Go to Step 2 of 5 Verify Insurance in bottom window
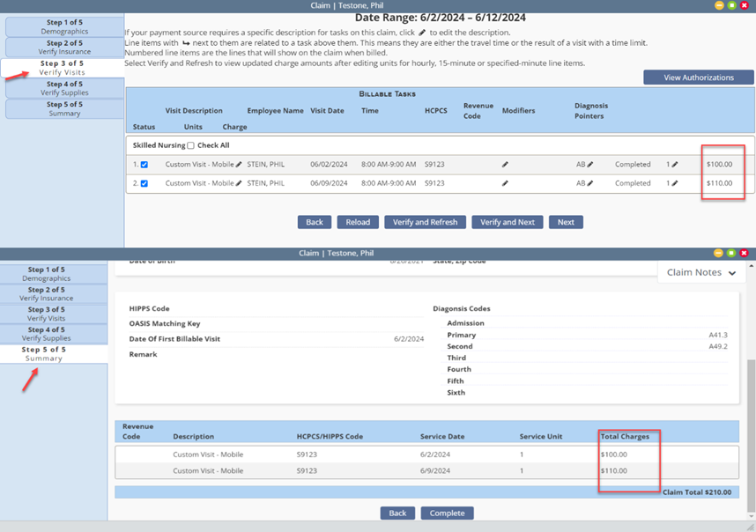This screenshot has width=756, height=532. tap(47, 294)
